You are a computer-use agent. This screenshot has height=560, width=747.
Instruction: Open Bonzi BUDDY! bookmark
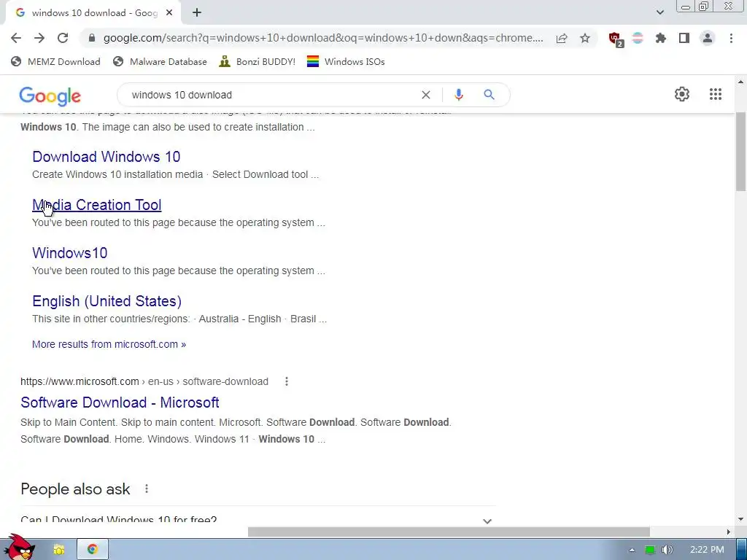(258, 61)
